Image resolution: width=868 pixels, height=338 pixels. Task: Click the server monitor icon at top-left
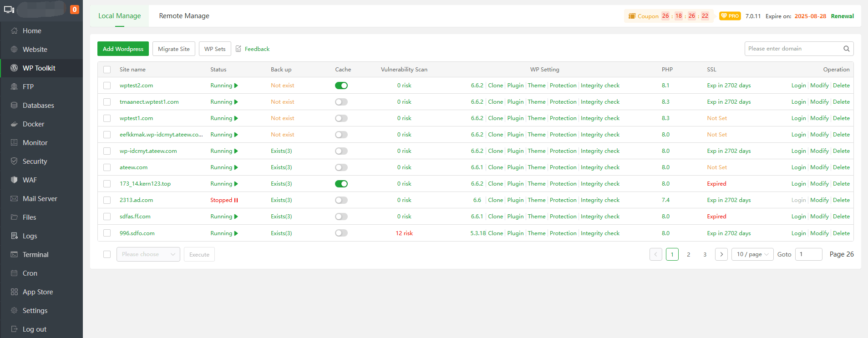click(x=9, y=10)
